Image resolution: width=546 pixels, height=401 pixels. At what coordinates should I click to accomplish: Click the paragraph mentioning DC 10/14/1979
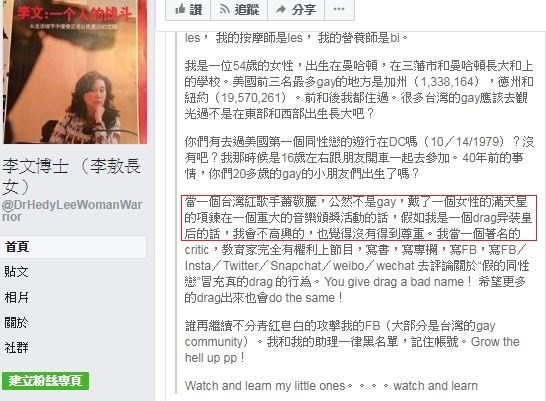click(x=359, y=158)
